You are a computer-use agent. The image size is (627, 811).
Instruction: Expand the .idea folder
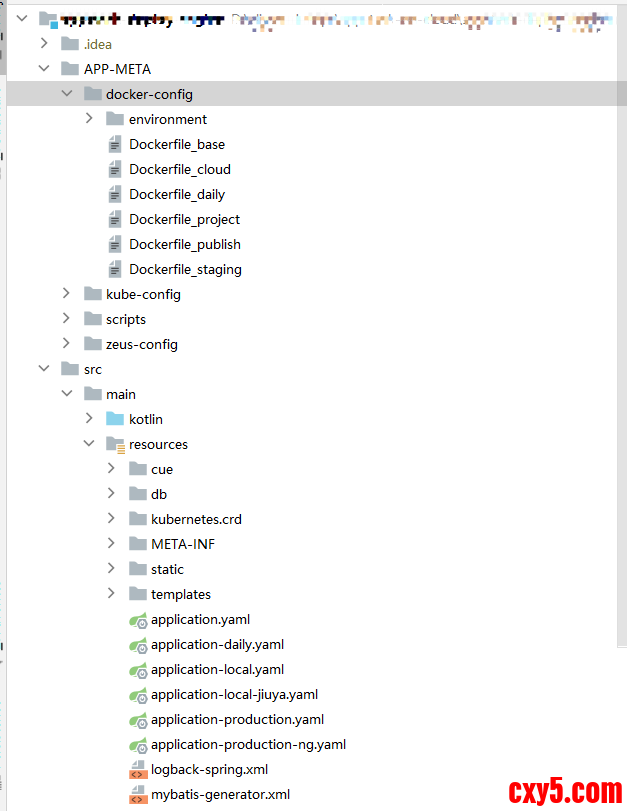(x=43, y=44)
